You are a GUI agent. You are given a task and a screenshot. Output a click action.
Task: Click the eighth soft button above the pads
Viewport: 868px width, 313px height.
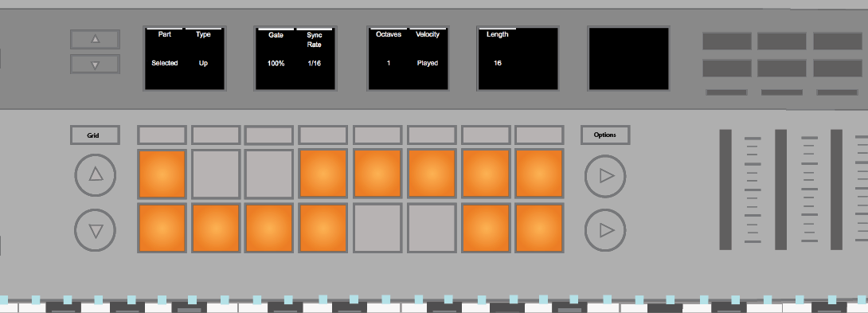[540, 135]
